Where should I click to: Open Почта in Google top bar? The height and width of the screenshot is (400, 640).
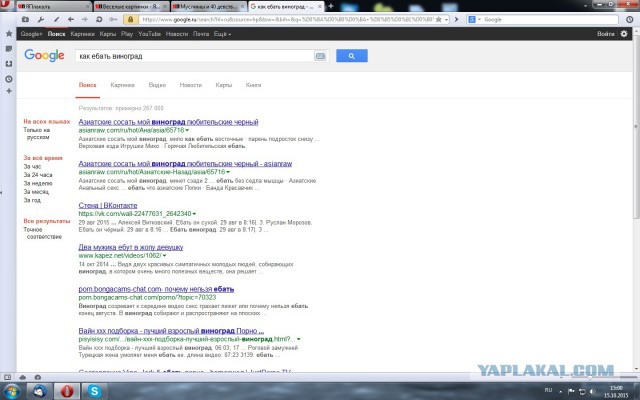tap(201, 34)
